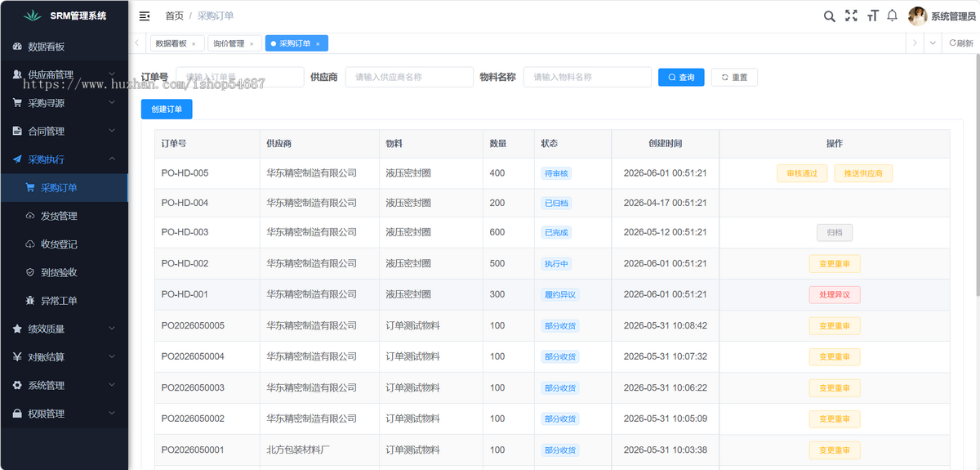Click 变更重审 for order PO2026050003
The height and width of the screenshot is (470, 980).
pyautogui.click(x=835, y=387)
